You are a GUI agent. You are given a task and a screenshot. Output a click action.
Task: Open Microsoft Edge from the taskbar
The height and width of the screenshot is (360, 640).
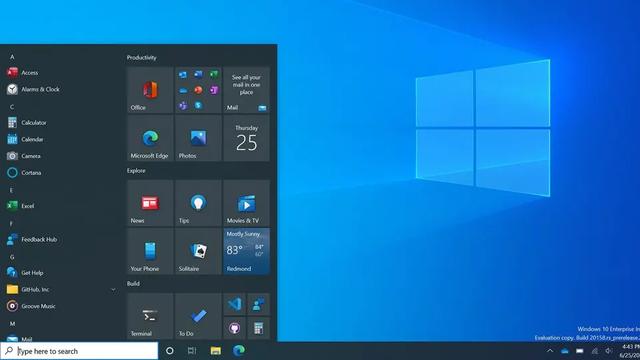tap(239, 350)
